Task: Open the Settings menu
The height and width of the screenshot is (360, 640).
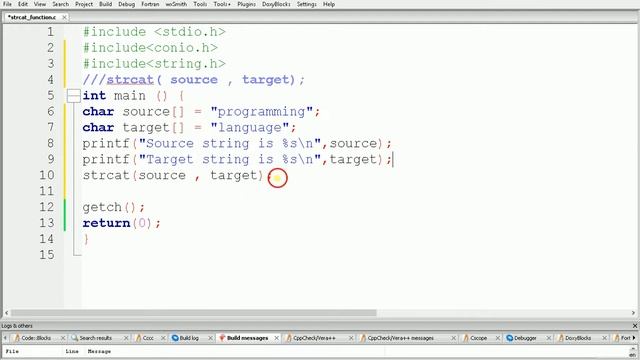Action: (307, 4)
